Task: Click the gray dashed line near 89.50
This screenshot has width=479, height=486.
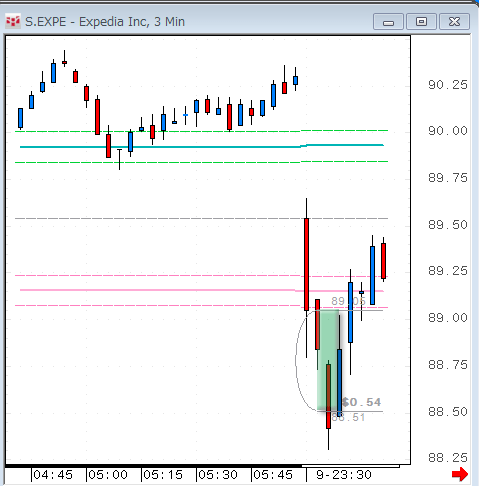Action: click(x=201, y=218)
